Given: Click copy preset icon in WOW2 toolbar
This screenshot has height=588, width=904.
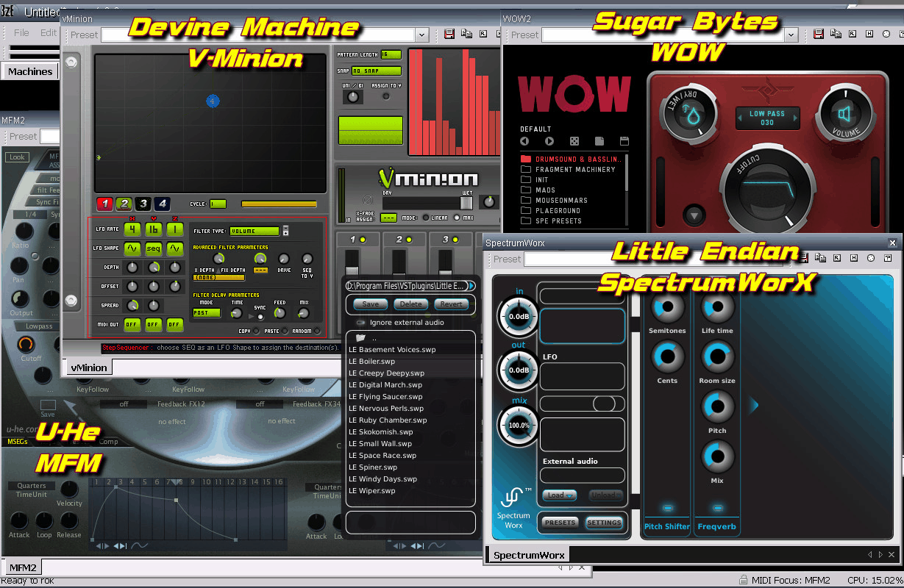Looking at the screenshot, I should pos(836,35).
